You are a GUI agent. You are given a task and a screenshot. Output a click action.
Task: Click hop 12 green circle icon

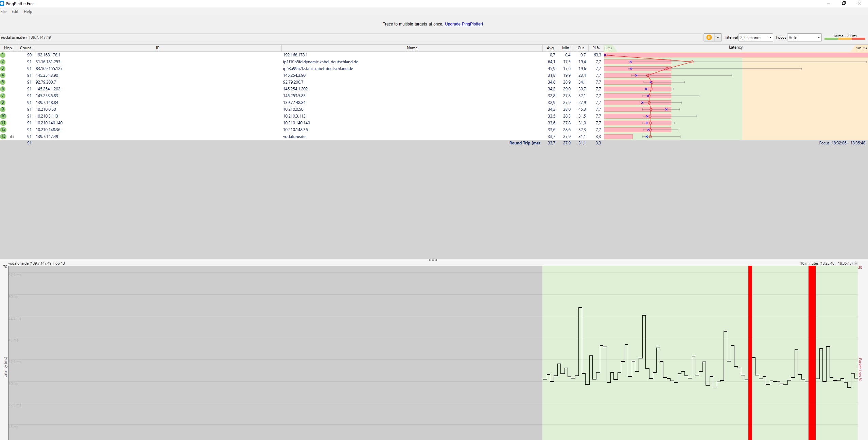point(3,130)
